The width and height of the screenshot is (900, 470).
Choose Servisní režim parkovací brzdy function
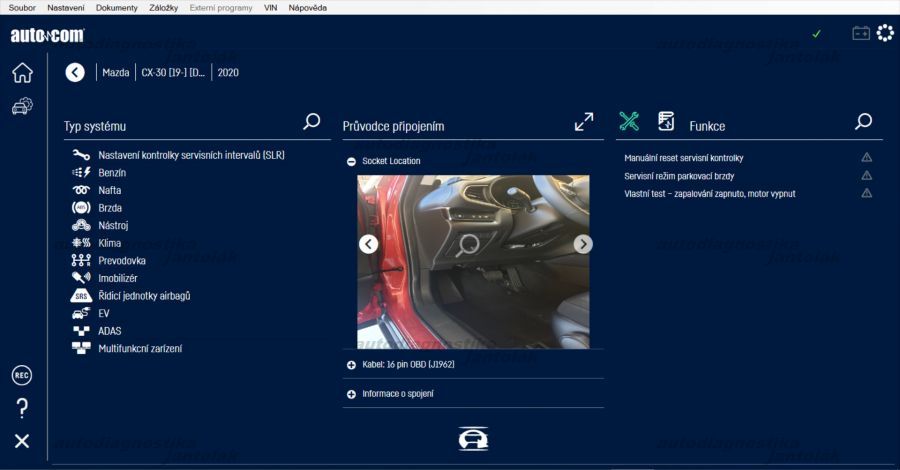tap(679, 176)
